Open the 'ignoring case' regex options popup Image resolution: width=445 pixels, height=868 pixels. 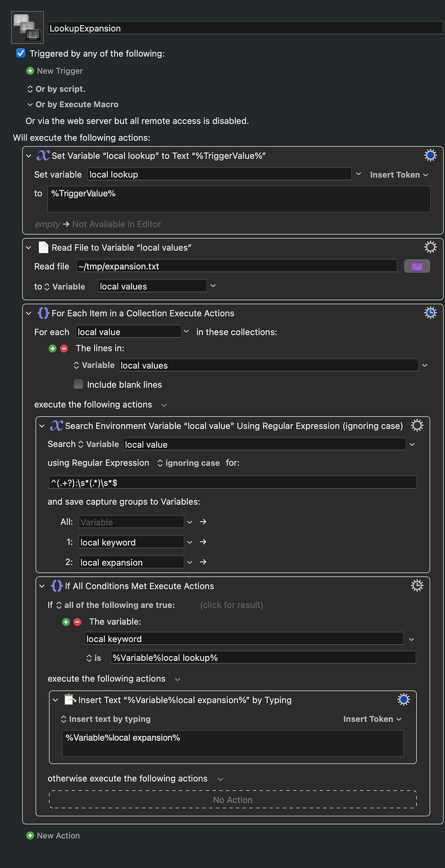pyautogui.click(x=188, y=463)
